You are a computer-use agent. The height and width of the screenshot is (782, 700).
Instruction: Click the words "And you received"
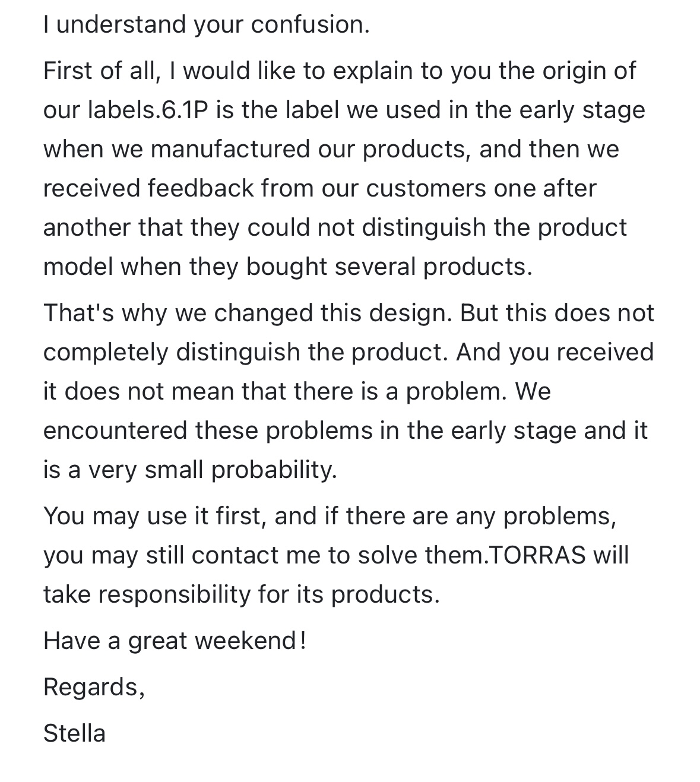point(555,352)
